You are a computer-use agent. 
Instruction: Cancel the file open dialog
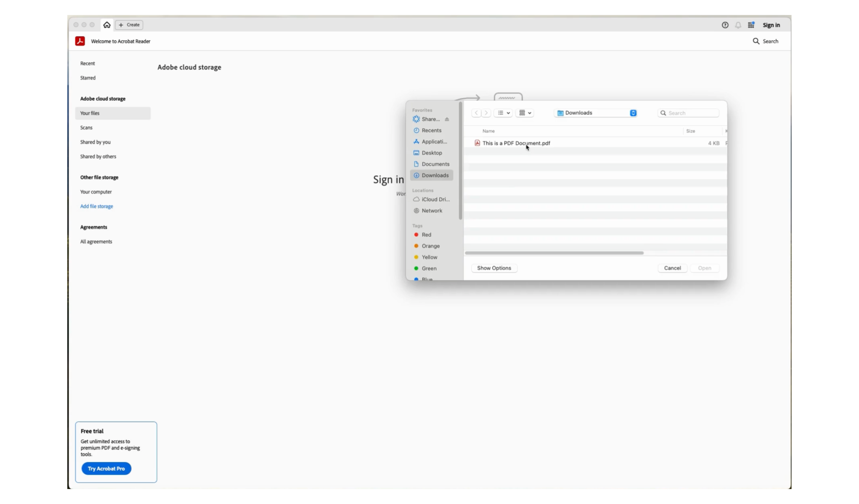click(x=672, y=268)
